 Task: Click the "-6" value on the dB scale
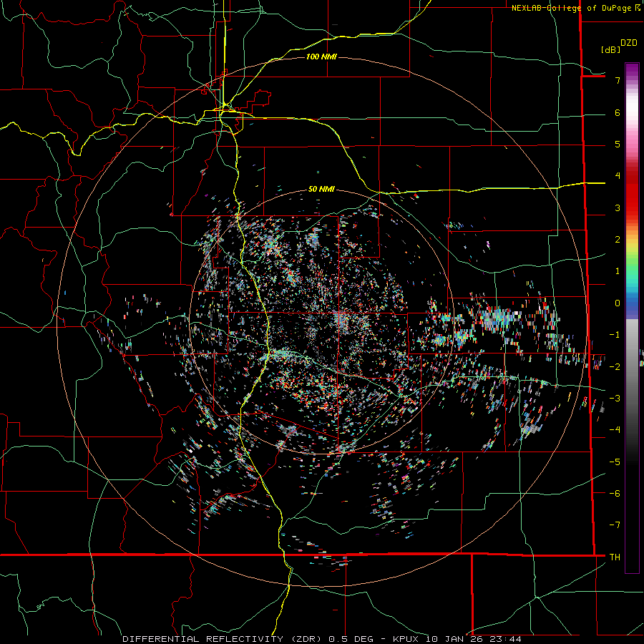(615, 493)
